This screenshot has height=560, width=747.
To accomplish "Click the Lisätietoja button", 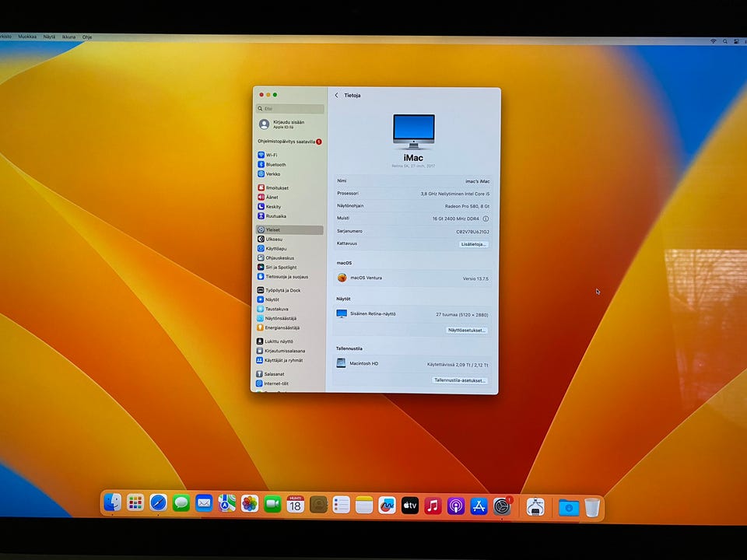I will pyautogui.click(x=473, y=244).
